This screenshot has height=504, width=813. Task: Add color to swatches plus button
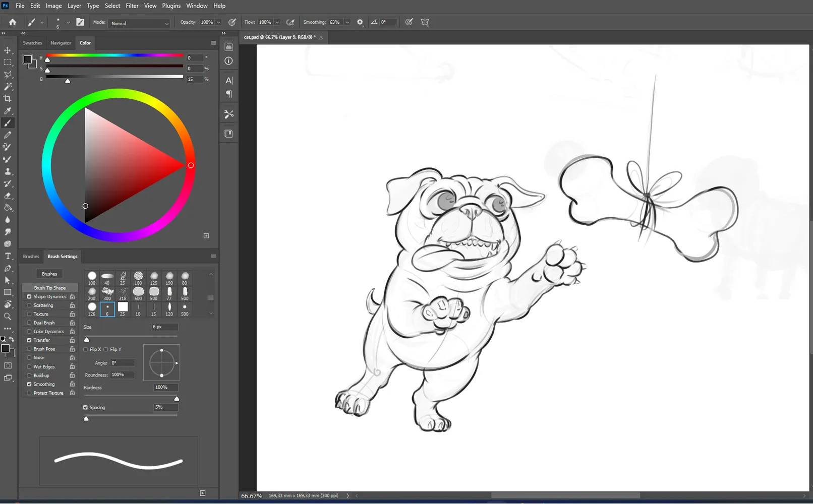tap(206, 235)
